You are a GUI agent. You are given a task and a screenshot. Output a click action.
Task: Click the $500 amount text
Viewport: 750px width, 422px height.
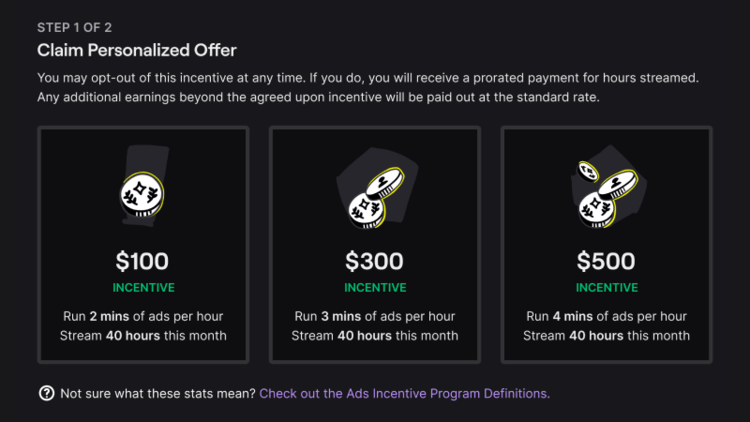(606, 262)
